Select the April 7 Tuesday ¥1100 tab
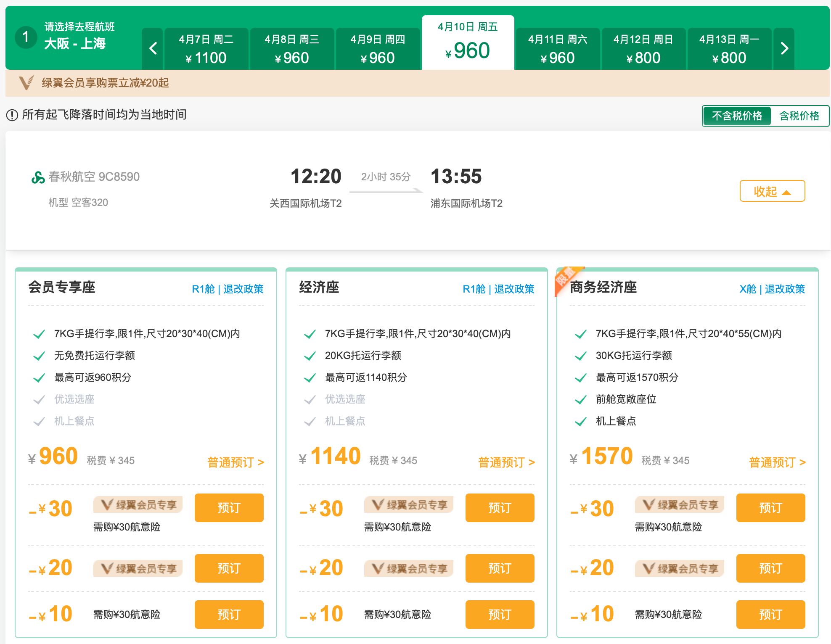The height and width of the screenshot is (644, 831). coord(206,49)
